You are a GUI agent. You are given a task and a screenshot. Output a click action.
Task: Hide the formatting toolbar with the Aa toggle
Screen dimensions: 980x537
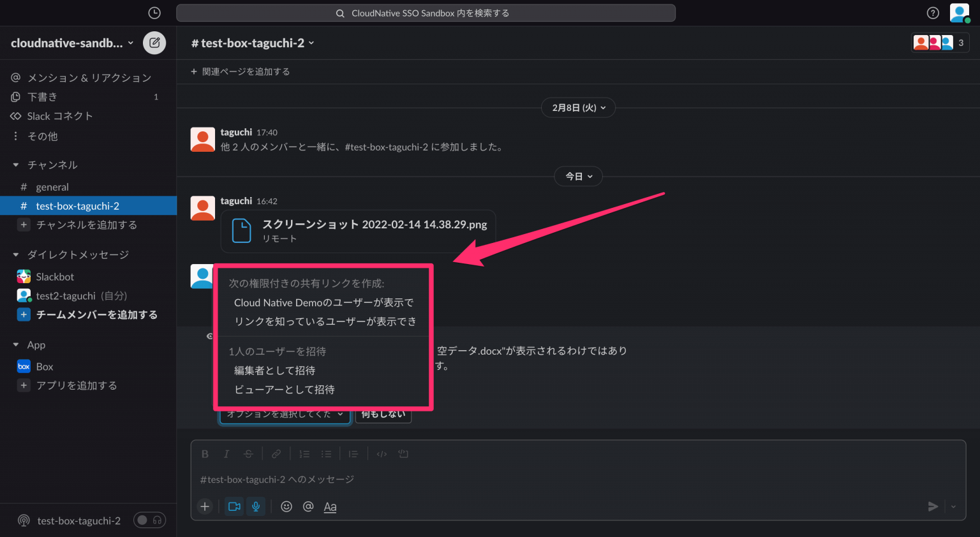[330, 506]
